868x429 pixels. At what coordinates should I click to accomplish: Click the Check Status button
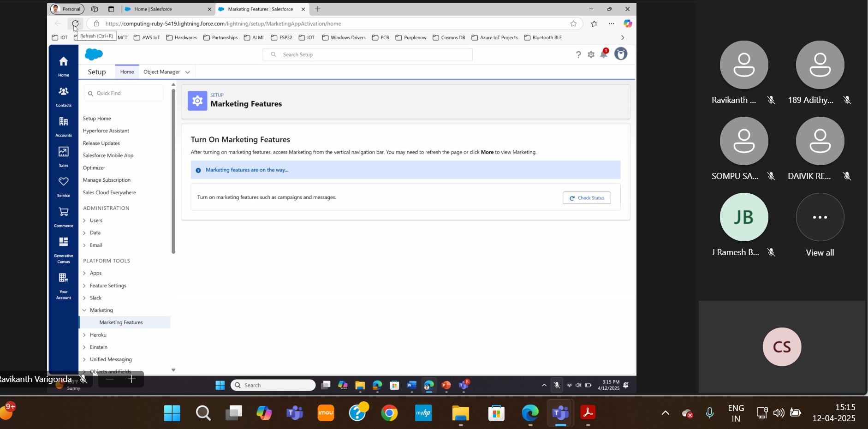click(x=587, y=198)
